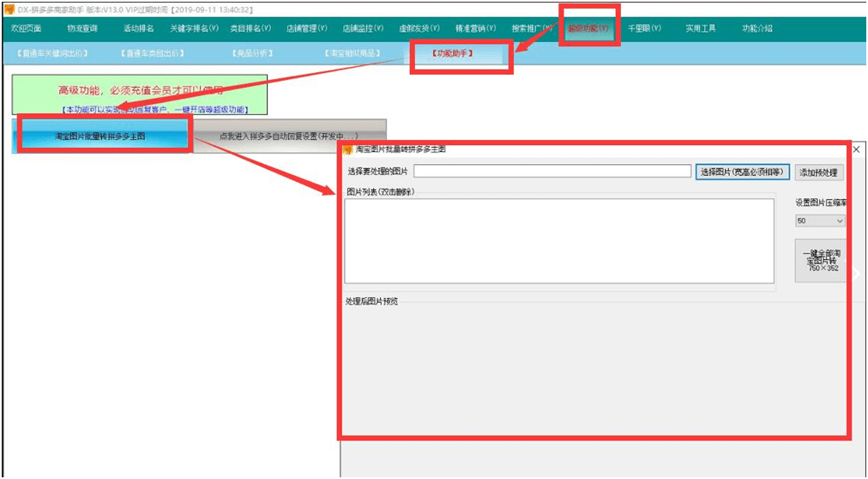Click the 高级功能,必须充值会员才可以使用 notice text
Screen dimensions: 868x479
click(x=142, y=90)
